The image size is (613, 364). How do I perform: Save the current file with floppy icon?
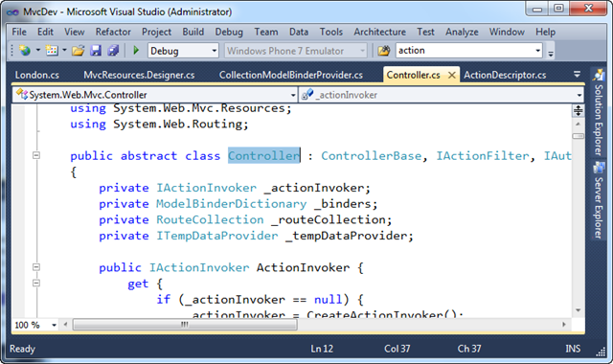point(96,51)
